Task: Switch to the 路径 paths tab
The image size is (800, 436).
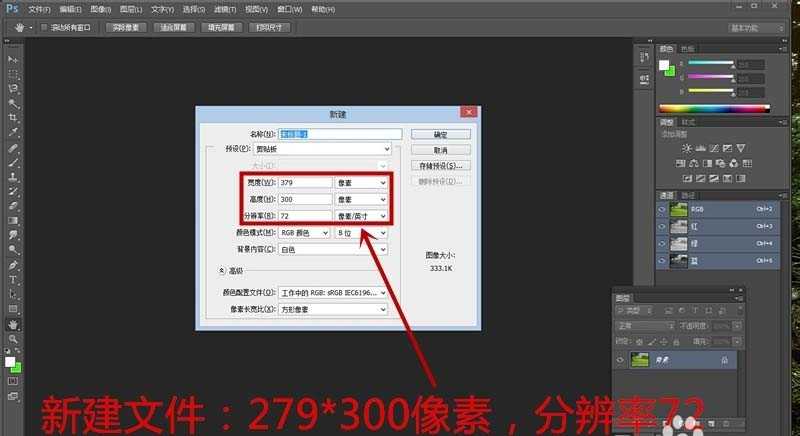Action: (688, 195)
